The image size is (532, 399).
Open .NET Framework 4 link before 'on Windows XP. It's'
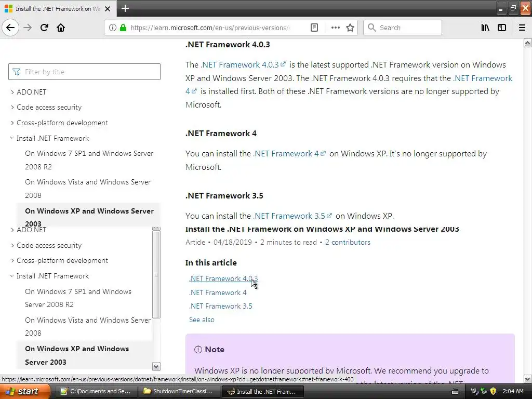(x=289, y=154)
